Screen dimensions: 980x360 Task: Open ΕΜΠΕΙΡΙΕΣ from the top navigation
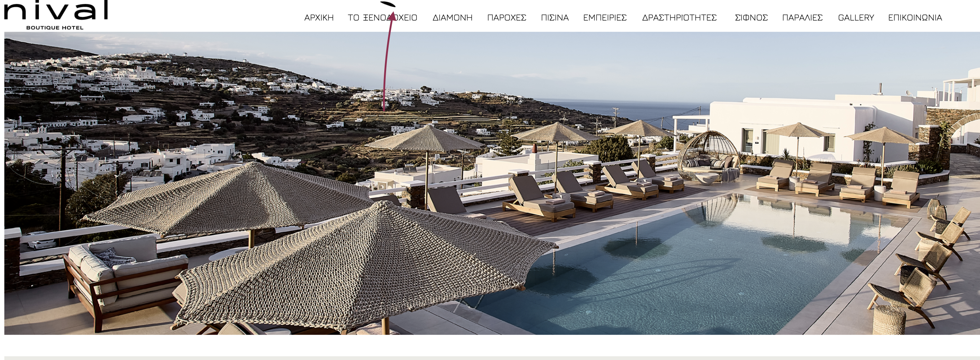pyautogui.click(x=605, y=17)
